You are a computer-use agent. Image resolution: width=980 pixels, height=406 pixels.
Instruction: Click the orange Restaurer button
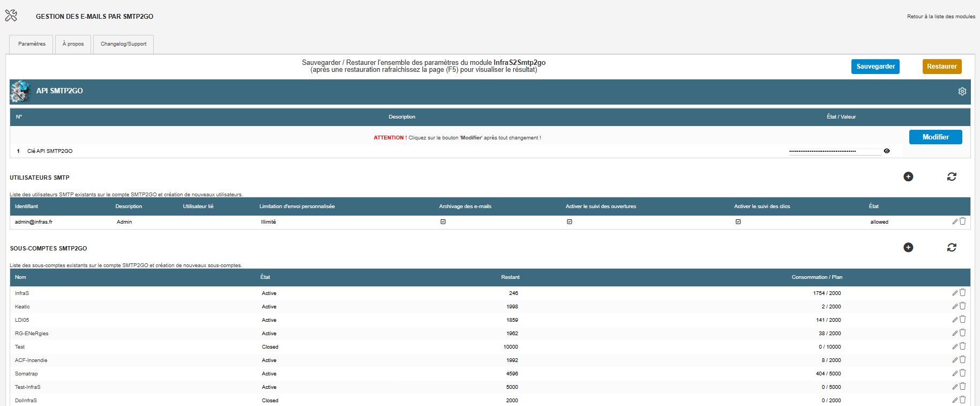point(942,67)
